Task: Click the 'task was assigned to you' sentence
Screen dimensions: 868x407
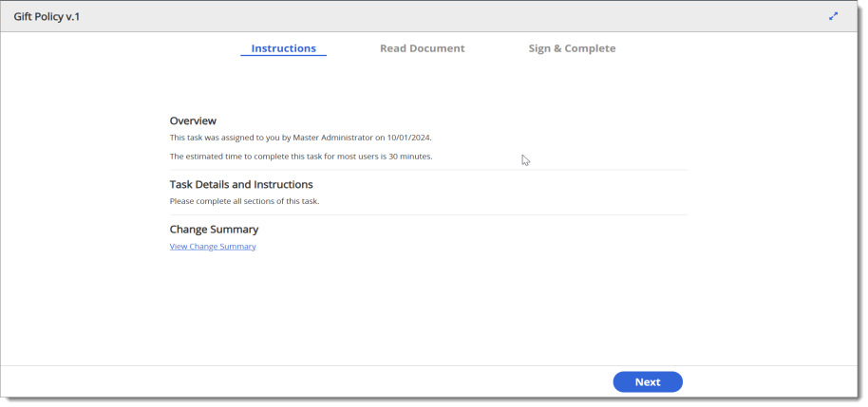Action: pos(300,138)
